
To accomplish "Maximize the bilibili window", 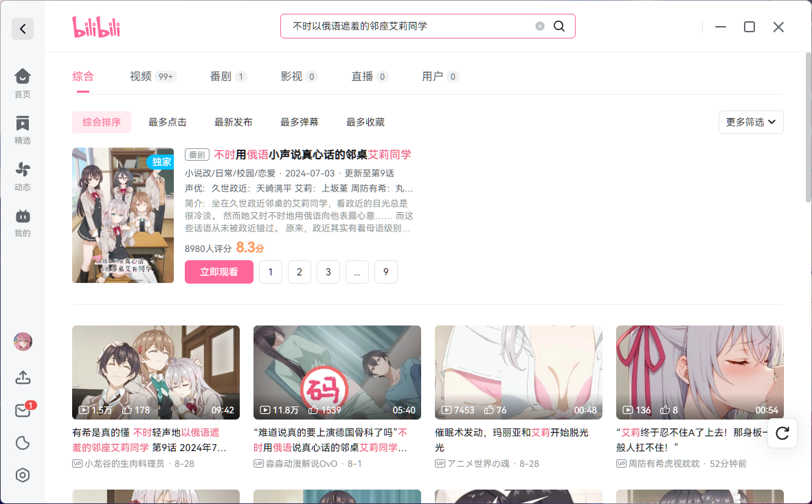I will pos(749,27).
